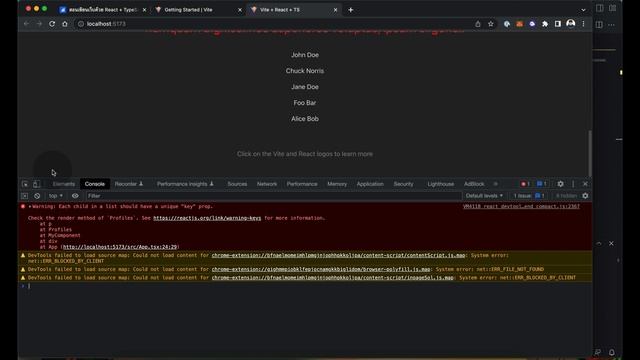The width and height of the screenshot is (640, 360).
Task: Go back to the previous page
Action: tap(27, 24)
